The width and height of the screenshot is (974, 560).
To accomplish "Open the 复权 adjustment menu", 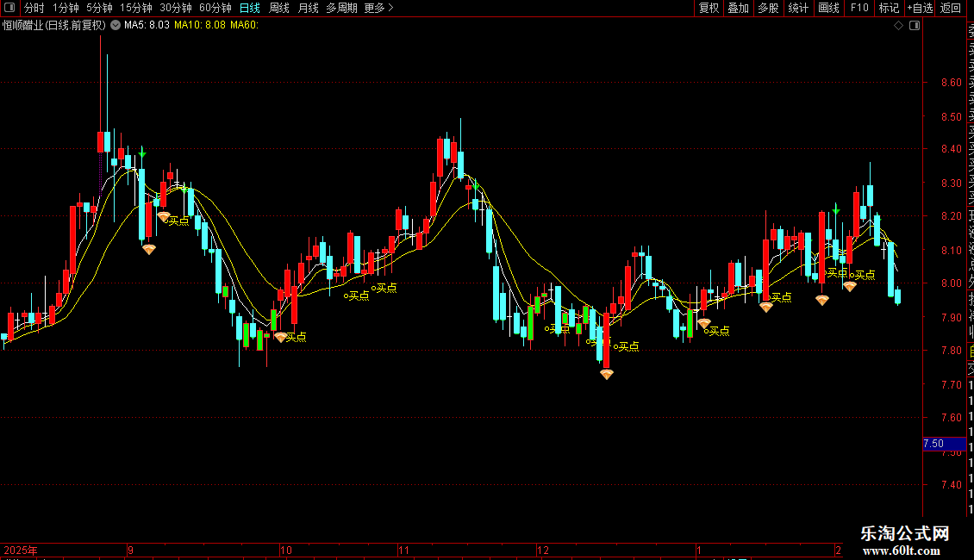I will (709, 8).
